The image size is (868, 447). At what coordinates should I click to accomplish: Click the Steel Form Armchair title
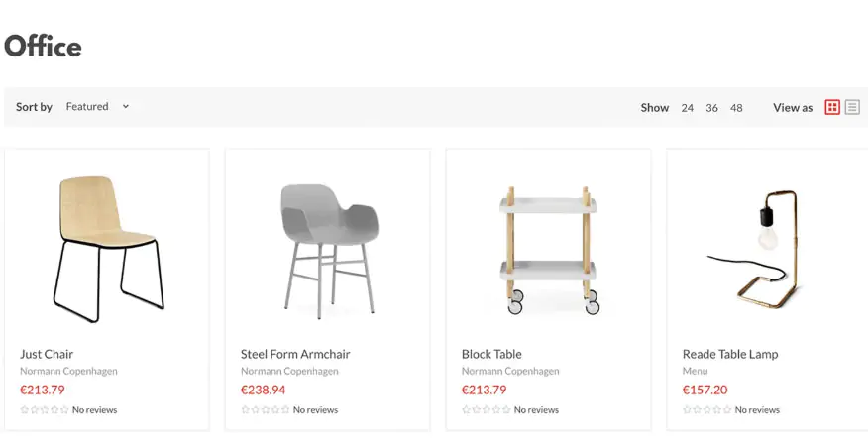pyautogui.click(x=295, y=354)
